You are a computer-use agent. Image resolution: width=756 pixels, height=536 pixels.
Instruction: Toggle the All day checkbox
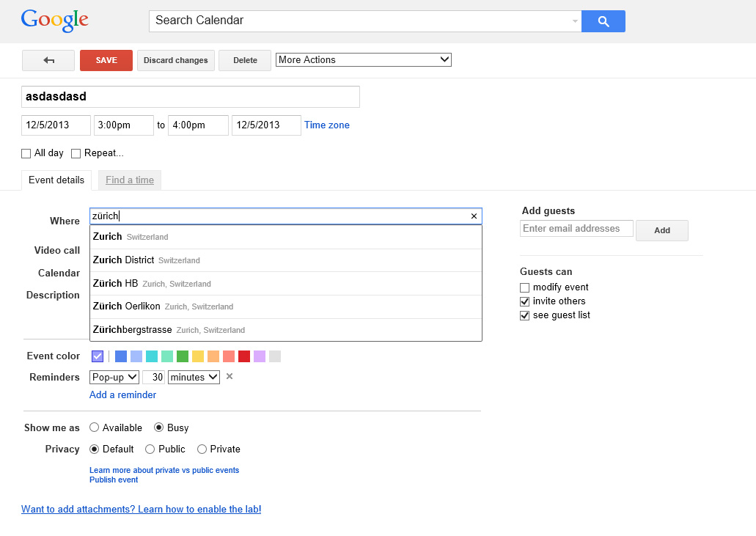pos(26,153)
